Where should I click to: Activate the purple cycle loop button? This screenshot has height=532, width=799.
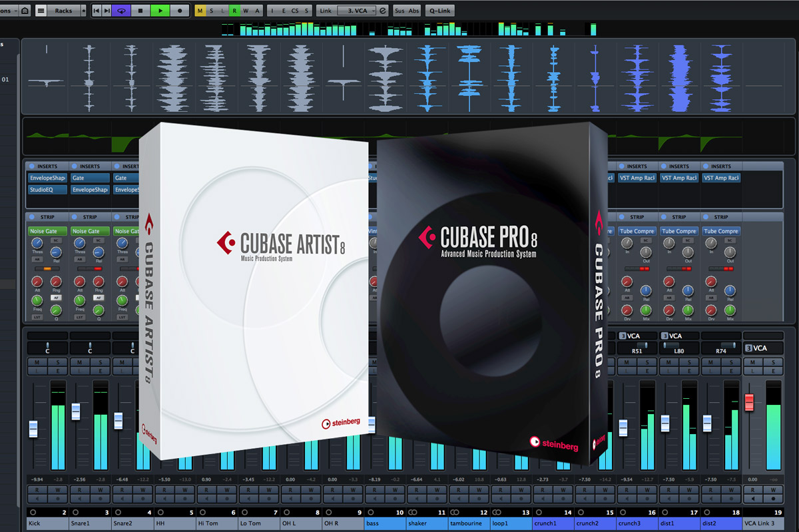(121, 11)
